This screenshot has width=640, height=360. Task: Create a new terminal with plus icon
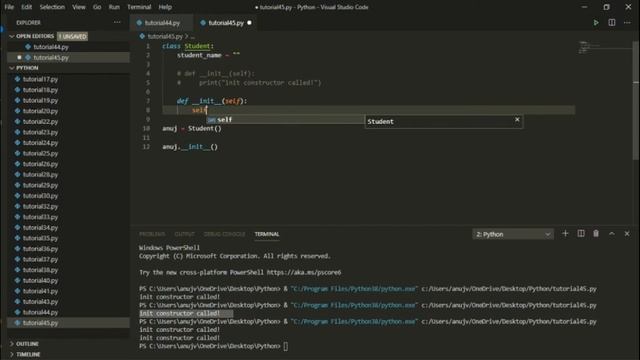[565, 234]
